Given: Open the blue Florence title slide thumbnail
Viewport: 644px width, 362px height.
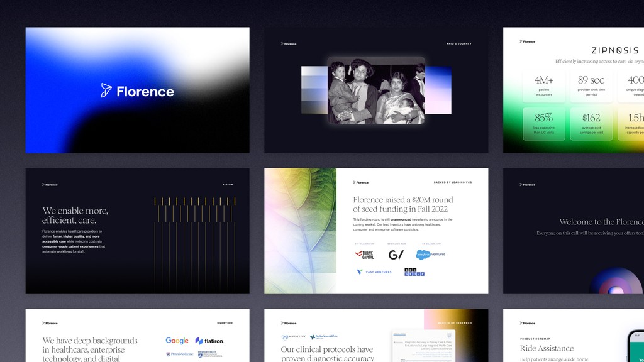Looking at the screenshot, I should tap(137, 90).
